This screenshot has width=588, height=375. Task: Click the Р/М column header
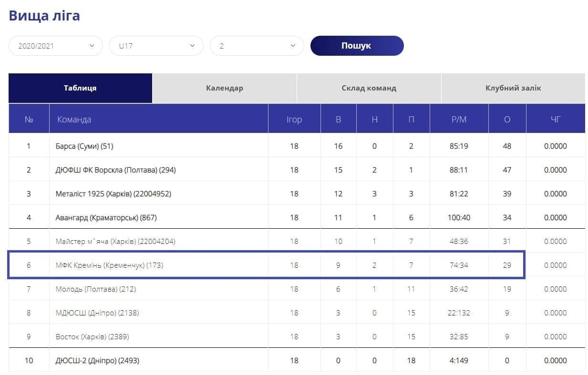point(459,120)
